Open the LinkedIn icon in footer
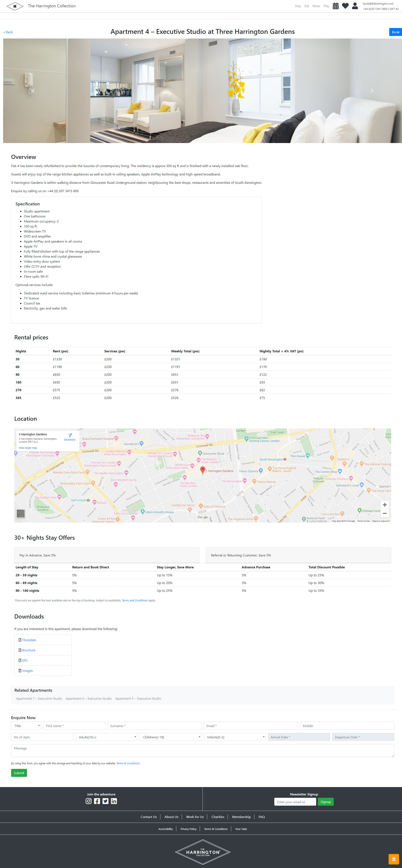The image size is (402, 868). (x=114, y=801)
